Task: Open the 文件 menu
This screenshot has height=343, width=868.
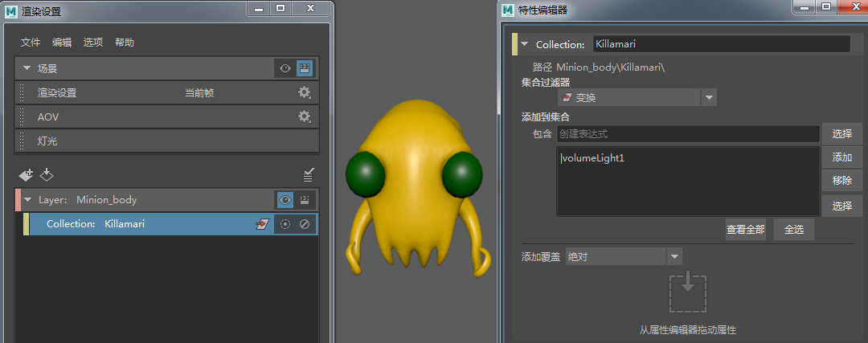Action: pos(31,43)
